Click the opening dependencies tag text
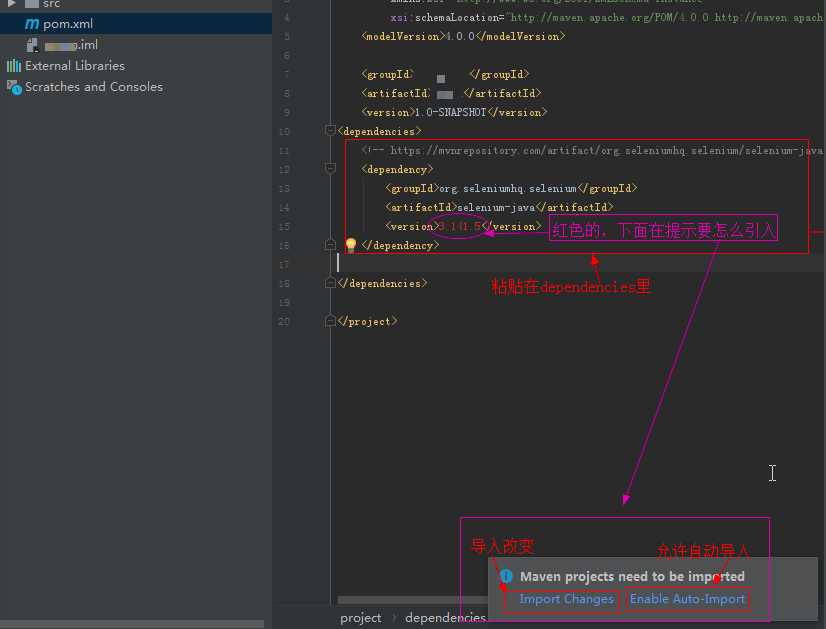Screen dimensions: 826x629 click(380, 131)
